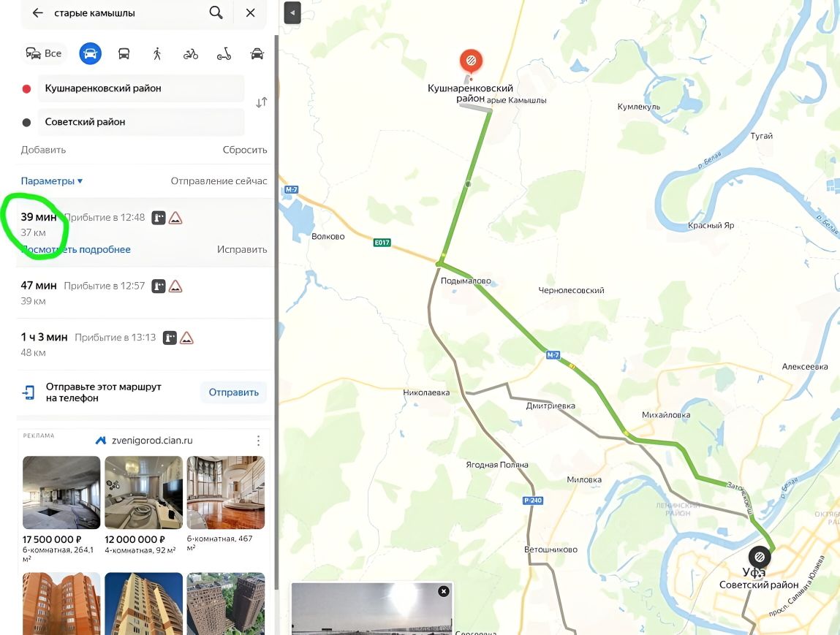Select the 1 ч 3 мин route

click(145, 344)
